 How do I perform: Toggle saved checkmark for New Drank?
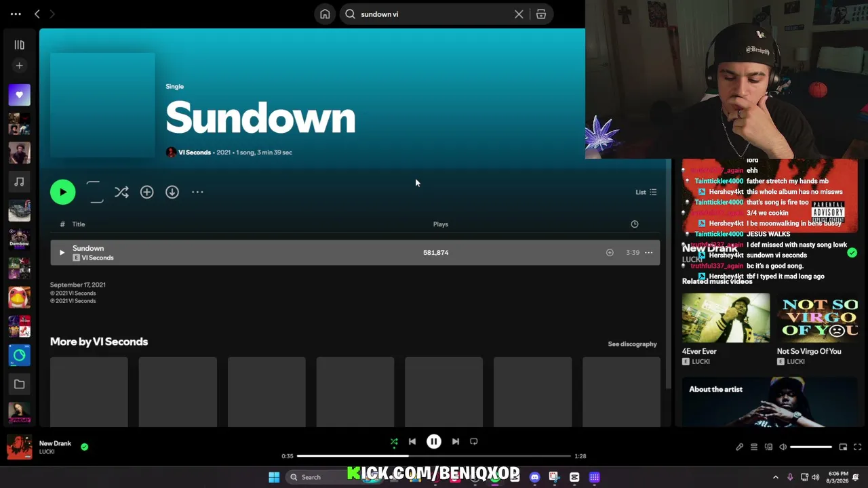coord(84,447)
